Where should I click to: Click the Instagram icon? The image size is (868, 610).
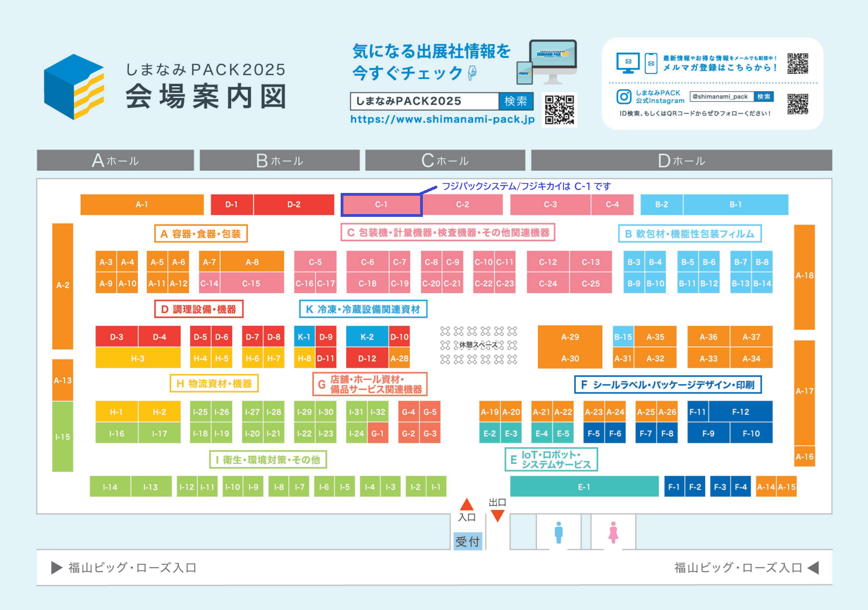point(623,97)
